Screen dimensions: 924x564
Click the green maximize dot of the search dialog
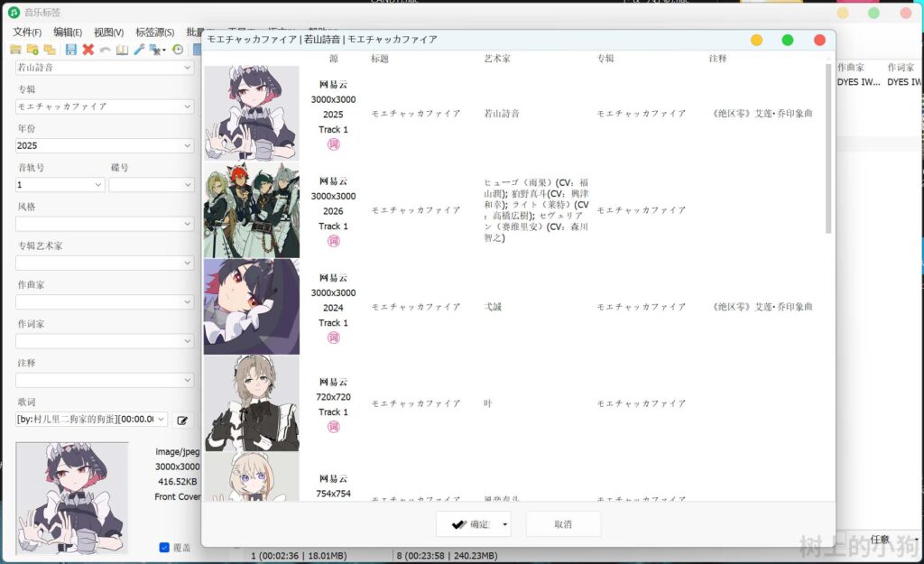tap(787, 40)
